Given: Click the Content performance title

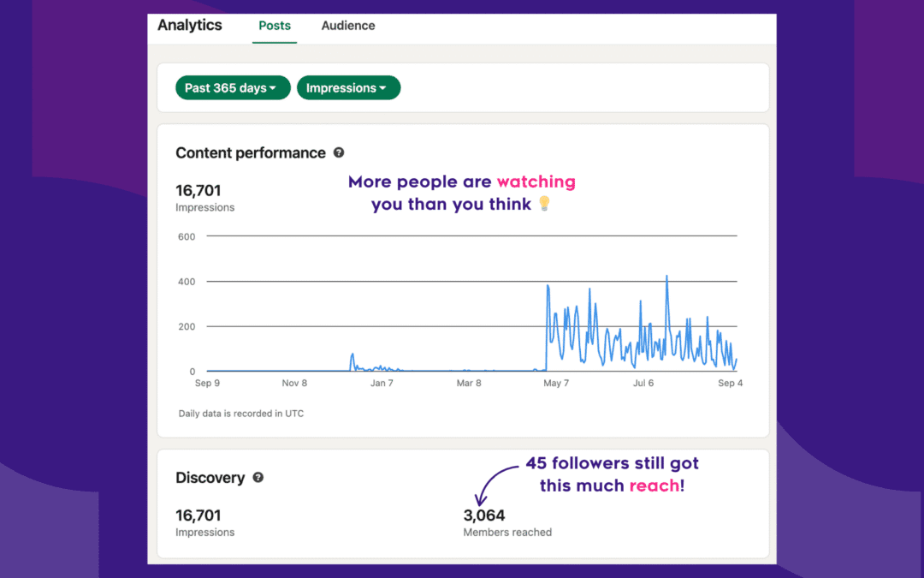Looking at the screenshot, I should (251, 152).
